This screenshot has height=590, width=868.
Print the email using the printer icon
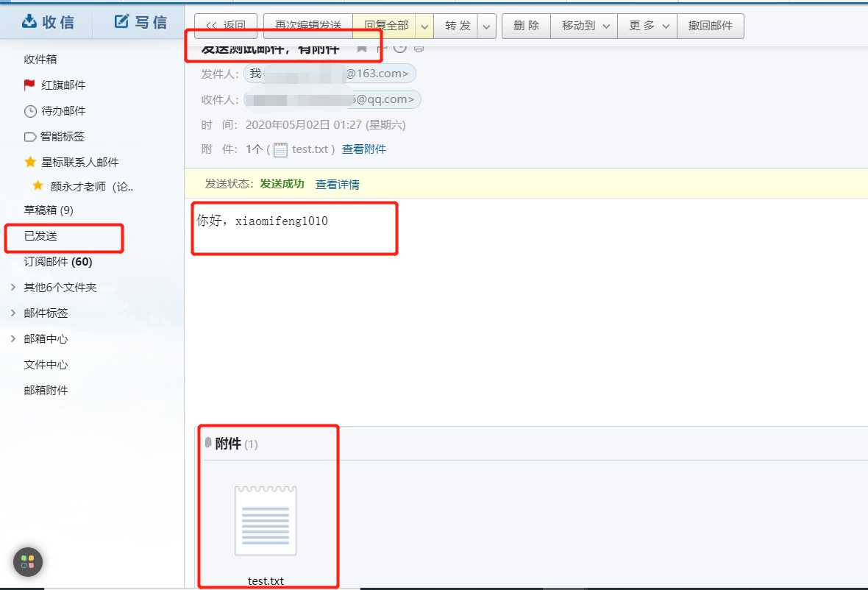pos(419,49)
